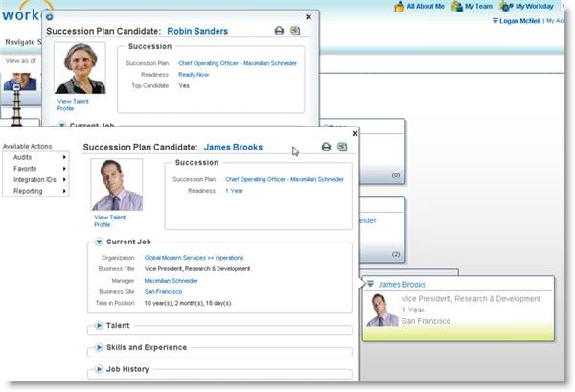Screen dimensions: 575x392
Task: Print the Robin Sanders candidate panel
Action: [x=279, y=32]
